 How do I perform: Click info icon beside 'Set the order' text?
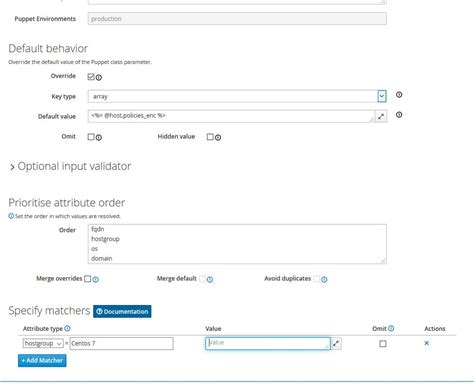(11, 216)
